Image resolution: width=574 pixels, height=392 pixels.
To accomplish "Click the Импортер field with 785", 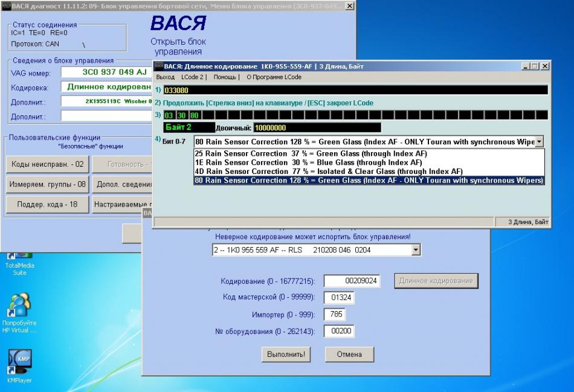I will point(335,314).
